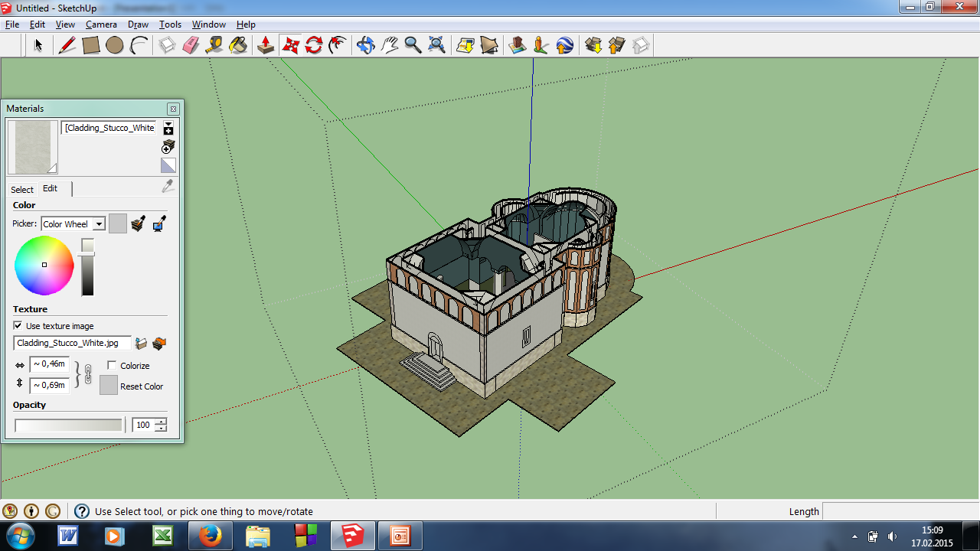Click the material preview thumbnail
This screenshot has height=551, width=980.
(x=33, y=147)
